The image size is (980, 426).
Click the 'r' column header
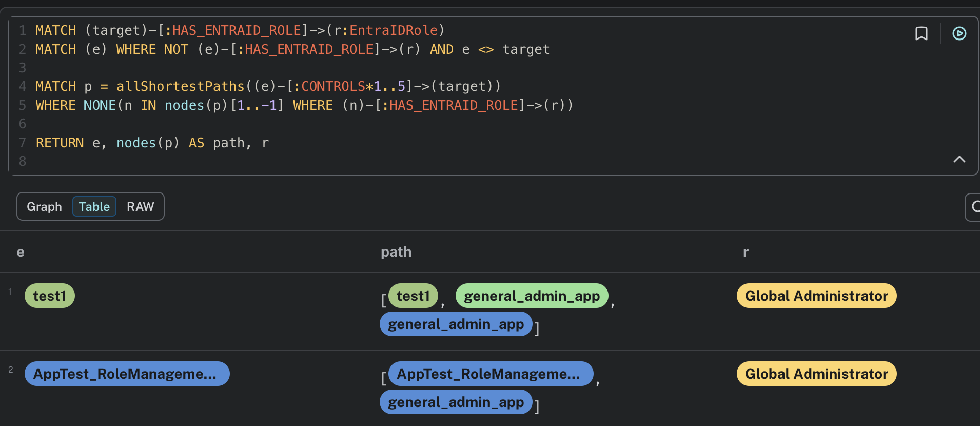[x=746, y=252]
